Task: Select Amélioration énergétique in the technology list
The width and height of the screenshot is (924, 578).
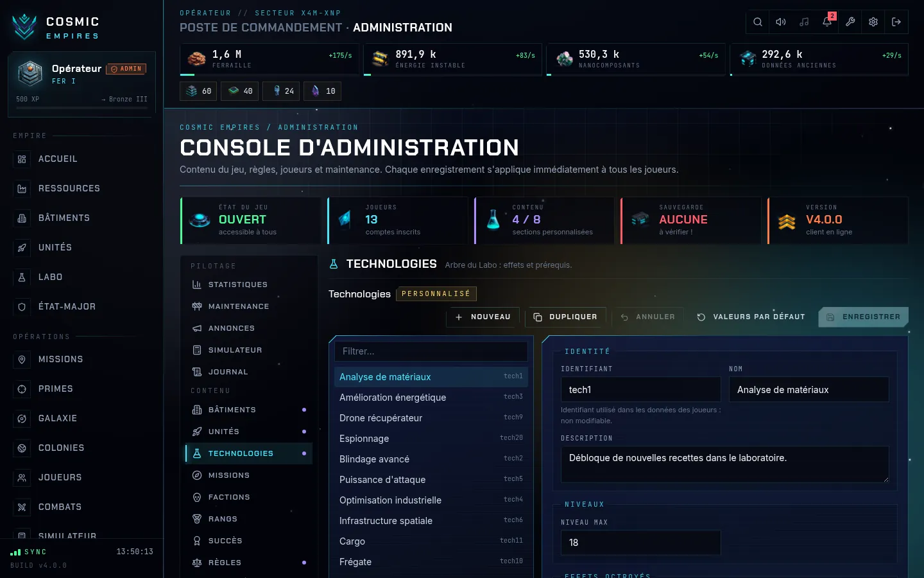Action: click(431, 398)
